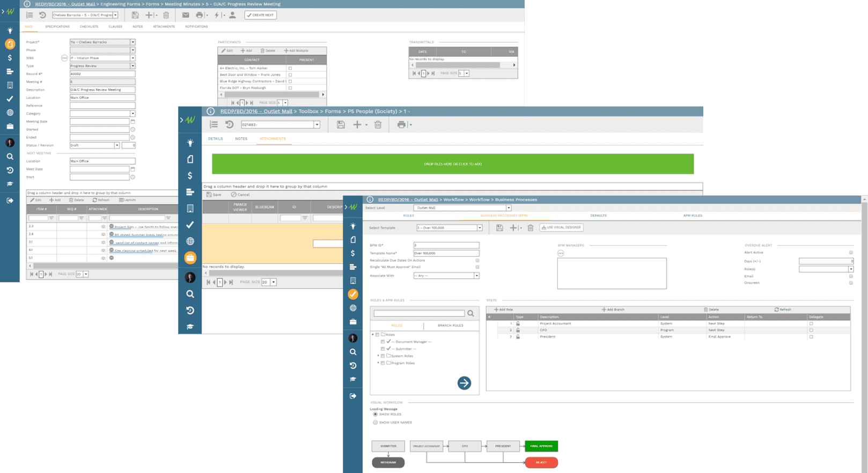Viewport: 868px width, 473px height.
Task: Click the Create Next button
Action: coord(260,15)
